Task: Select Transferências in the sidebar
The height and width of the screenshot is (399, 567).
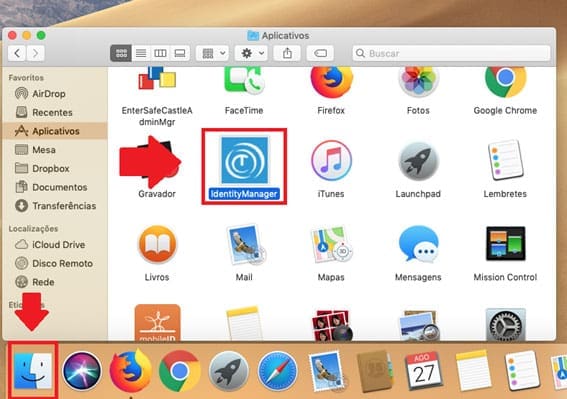Action: coord(55,206)
